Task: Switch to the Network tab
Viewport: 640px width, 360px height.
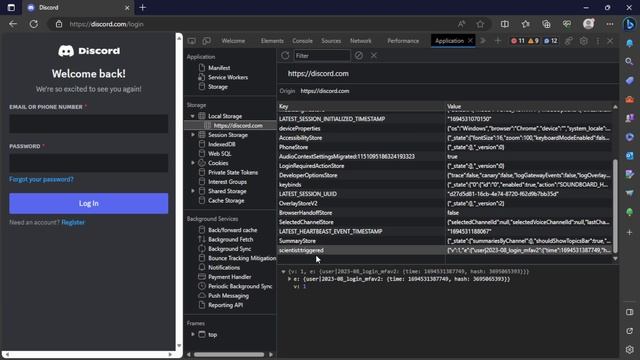Action: pyautogui.click(x=361, y=41)
